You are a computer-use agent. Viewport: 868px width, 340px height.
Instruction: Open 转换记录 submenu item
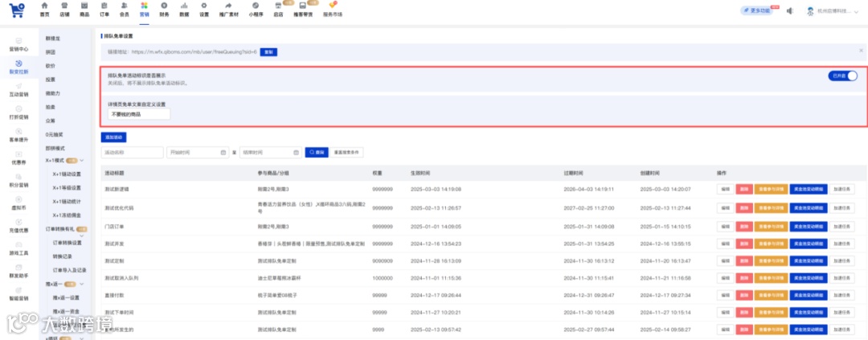click(62, 256)
